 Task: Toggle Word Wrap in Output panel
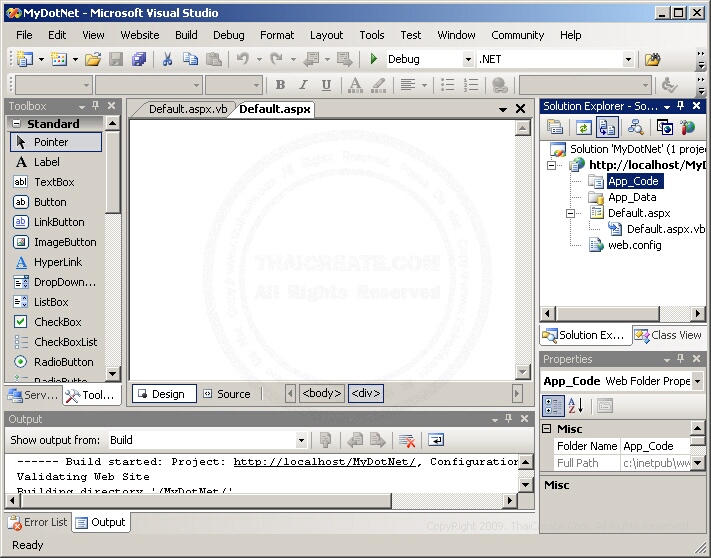[x=436, y=440]
